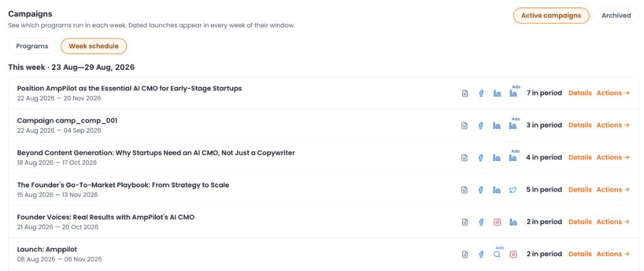
Task: Click '5 in period' count
Action: (544, 189)
